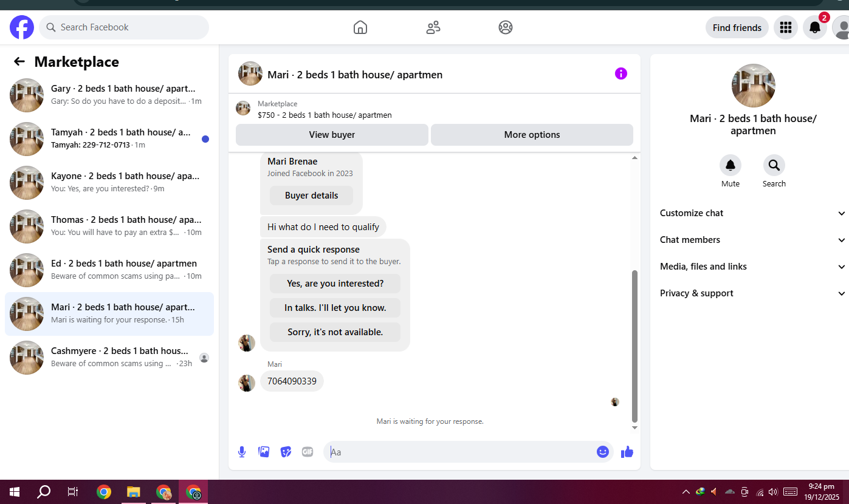Send quick response 'In talks. I'll let you know.'
849x504 pixels.
click(x=335, y=308)
